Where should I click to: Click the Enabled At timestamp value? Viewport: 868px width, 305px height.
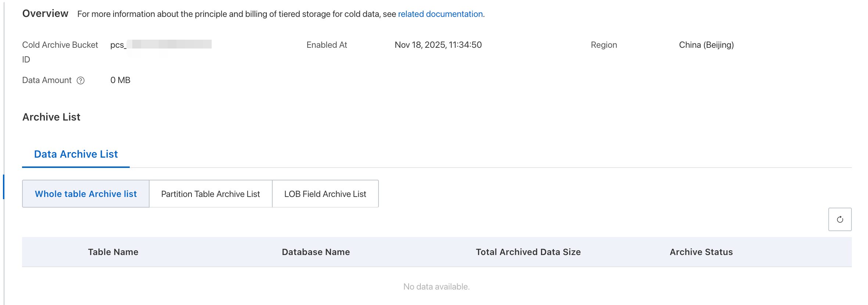(438, 45)
